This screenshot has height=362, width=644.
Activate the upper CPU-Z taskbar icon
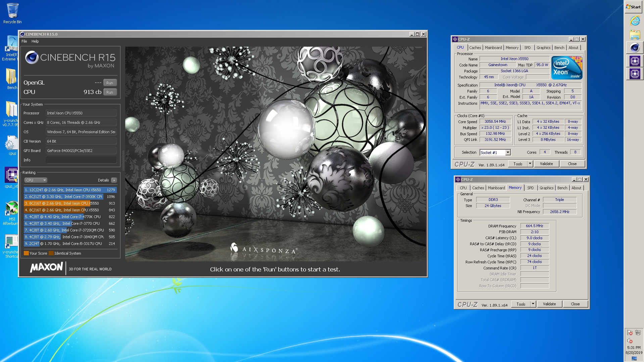point(635,61)
